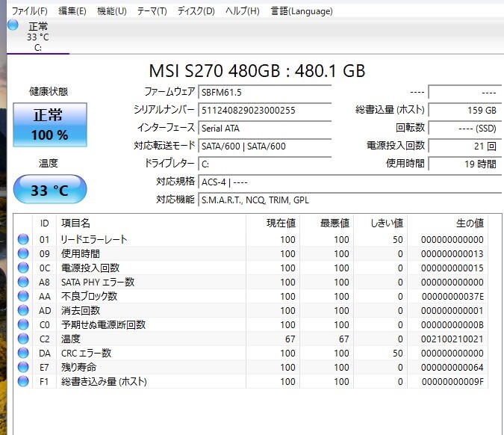Click raw value 0000000037E
Screen dimensions: 504x435
point(452,296)
